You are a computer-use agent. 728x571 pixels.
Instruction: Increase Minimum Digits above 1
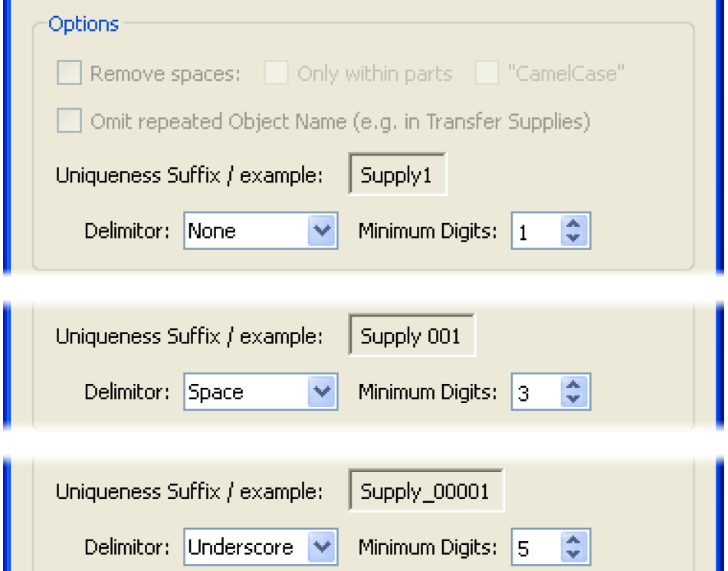(x=573, y=225)
